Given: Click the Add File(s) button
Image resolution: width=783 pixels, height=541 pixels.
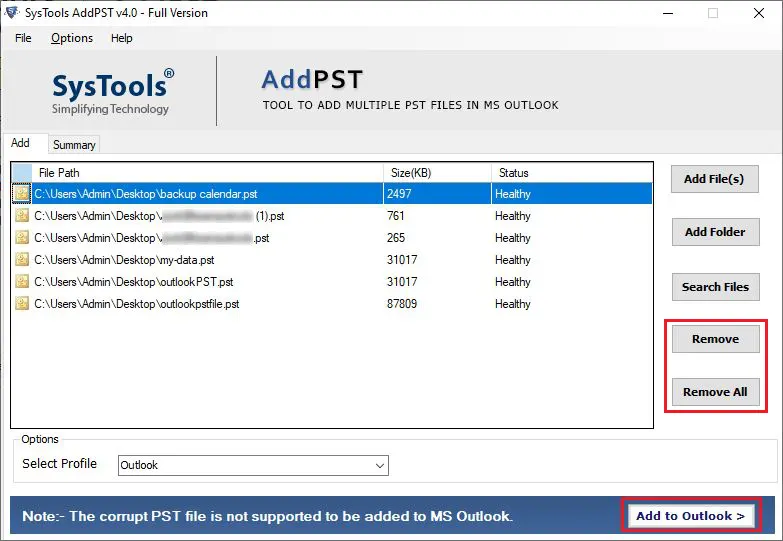Looking at the screenshot, I should click(x=714, y=179).
